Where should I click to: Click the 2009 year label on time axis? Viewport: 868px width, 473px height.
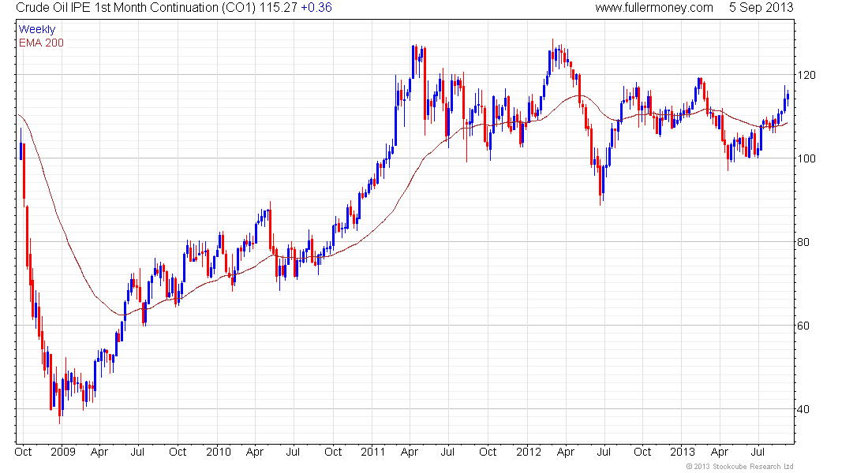pyautogui.click(x=62, y=452)
